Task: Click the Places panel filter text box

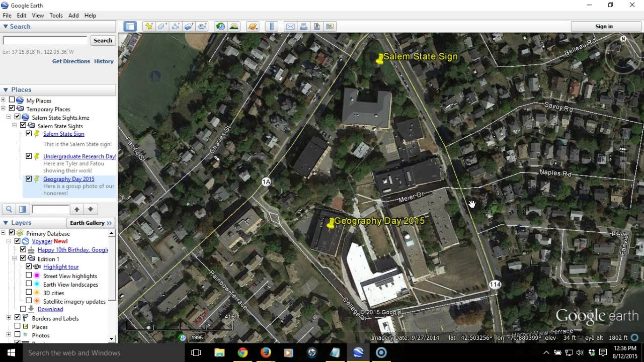Action: (51, 209)
